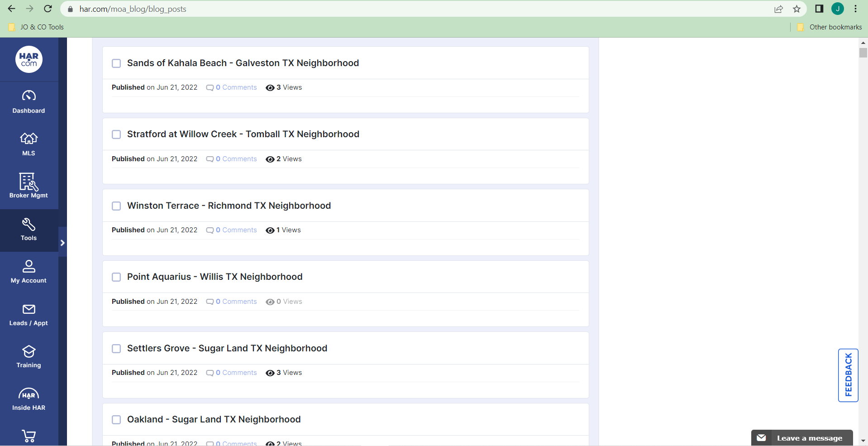Click comment bubble icon for Point Aquarius

[210, 302]
